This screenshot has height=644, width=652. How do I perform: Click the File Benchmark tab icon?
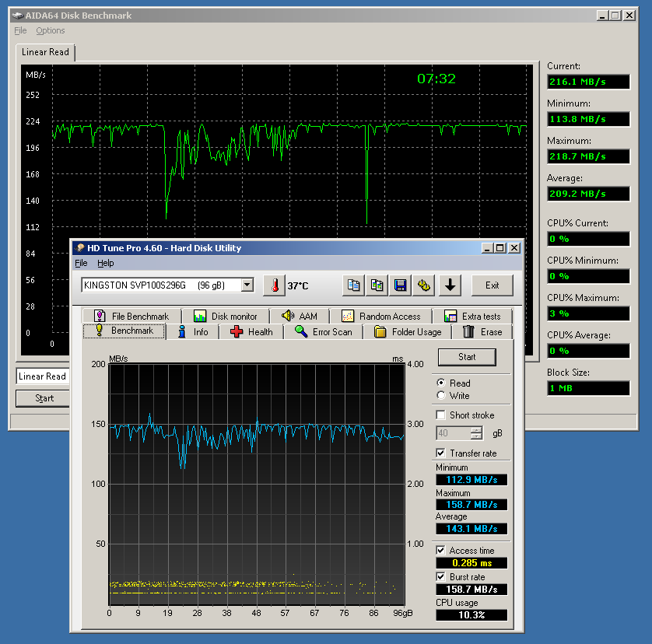(100, 316)
